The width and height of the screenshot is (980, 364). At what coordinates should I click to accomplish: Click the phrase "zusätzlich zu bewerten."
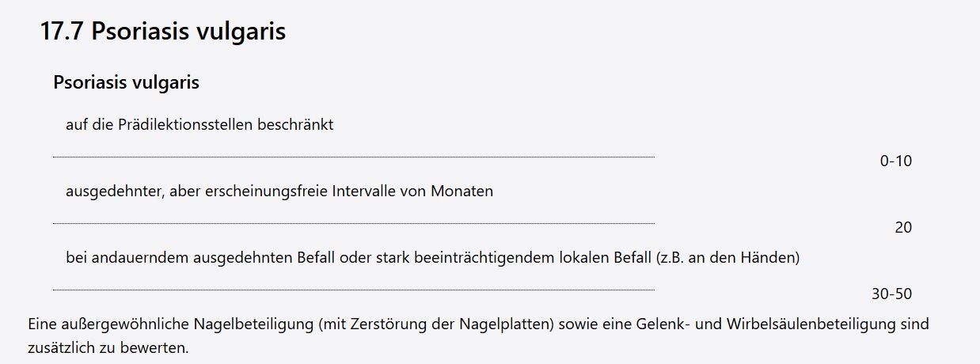tap(108, 348)
